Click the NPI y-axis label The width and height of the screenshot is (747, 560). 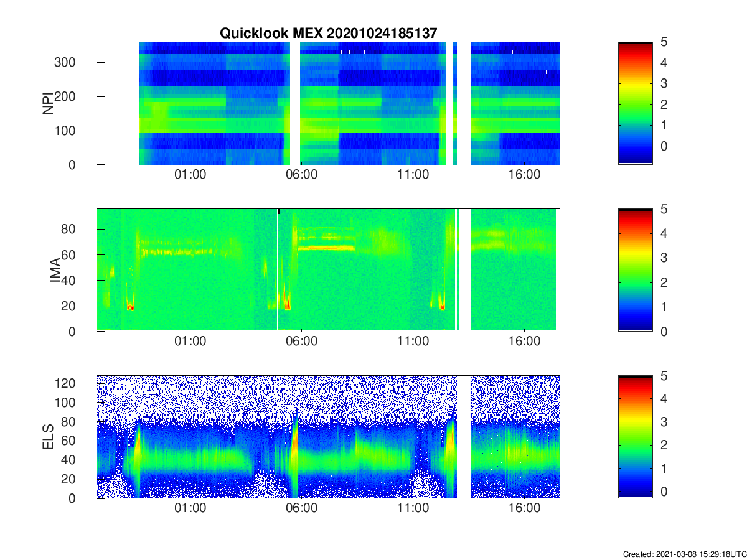click(48, 103)
